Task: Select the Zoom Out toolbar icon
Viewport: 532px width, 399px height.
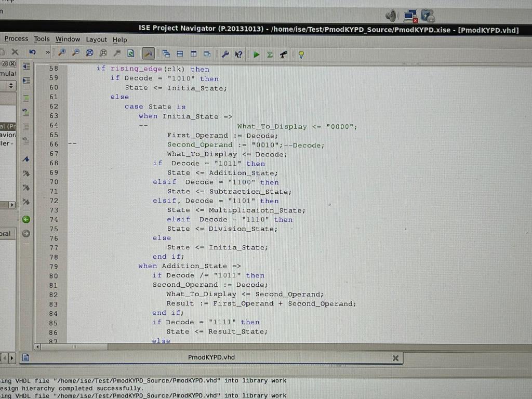Action: coord(75,54)
